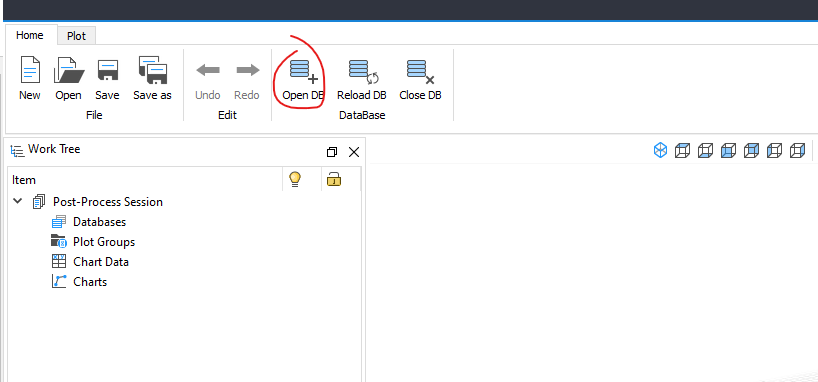Float the Work Tree panel
The width and height of the screenshot is (818, 382).
332,152
